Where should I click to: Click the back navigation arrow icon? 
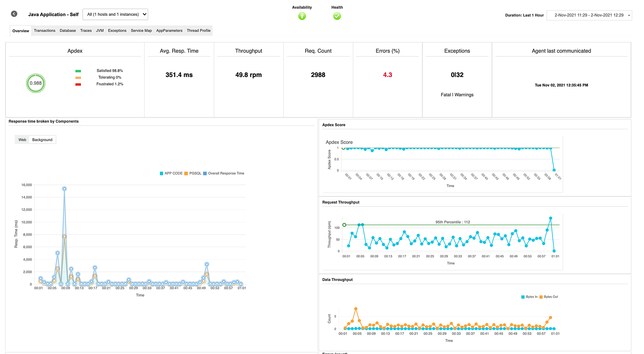pos(14,14)
